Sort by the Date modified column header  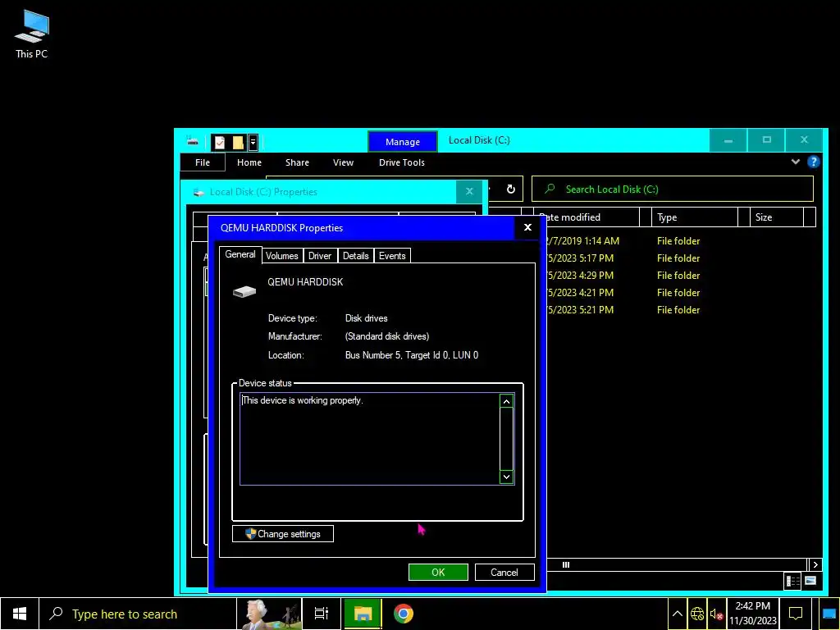click(587, 217)
